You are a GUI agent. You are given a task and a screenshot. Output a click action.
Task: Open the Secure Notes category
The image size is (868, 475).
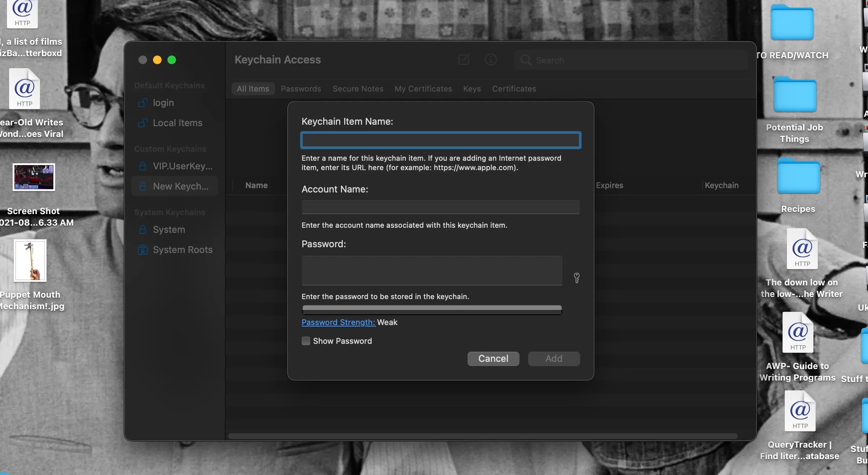point(358,89)
